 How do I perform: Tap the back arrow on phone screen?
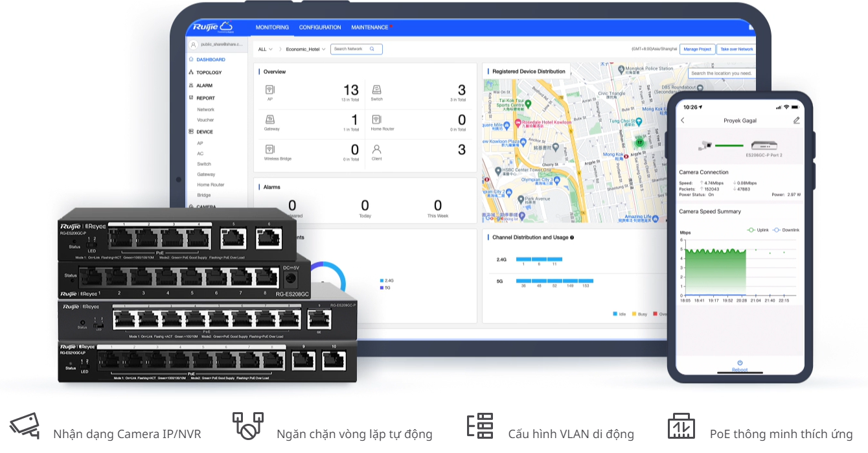coord(682,121)
